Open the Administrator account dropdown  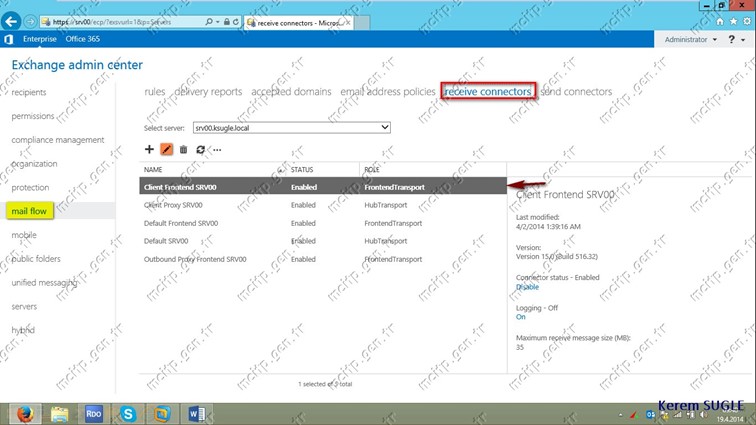click(690, 40)
